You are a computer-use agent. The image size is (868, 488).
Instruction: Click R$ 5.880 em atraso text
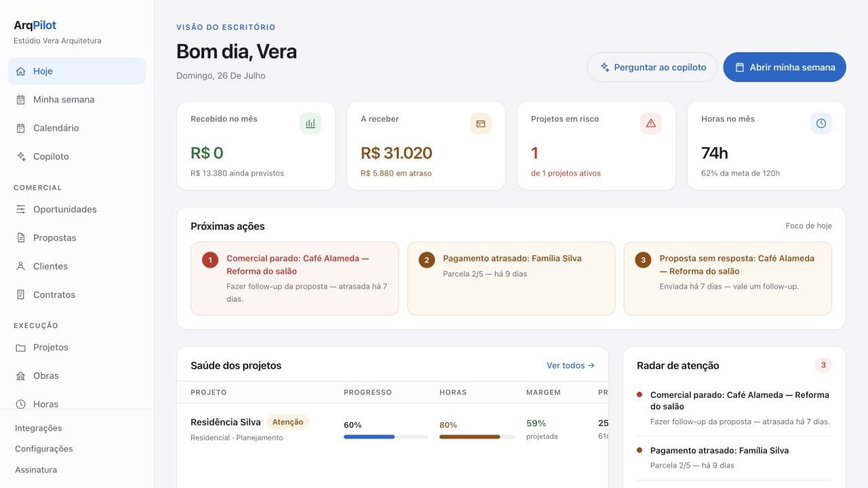tap(396, 174)
